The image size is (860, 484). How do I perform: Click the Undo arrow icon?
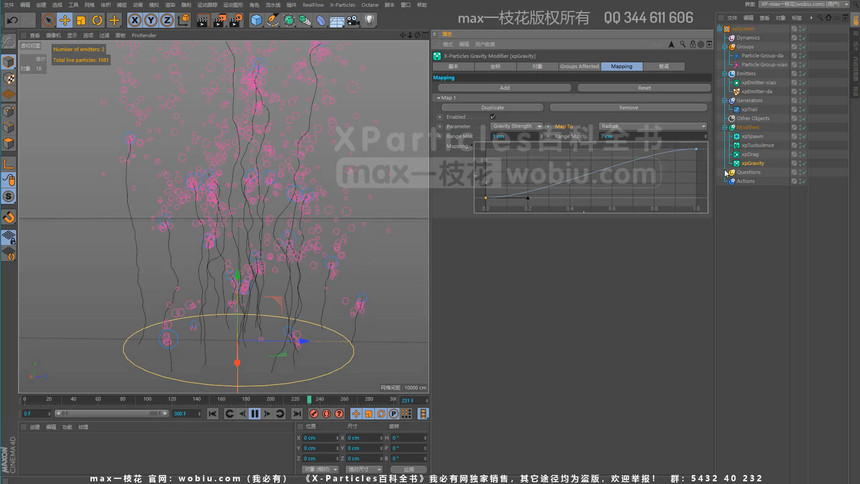coord(12,21)
